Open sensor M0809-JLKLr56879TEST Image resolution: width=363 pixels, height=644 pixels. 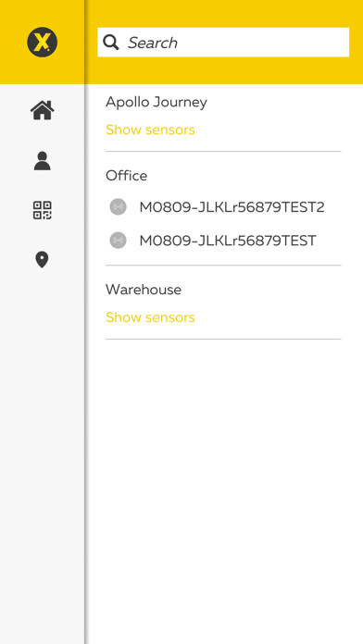228,241
